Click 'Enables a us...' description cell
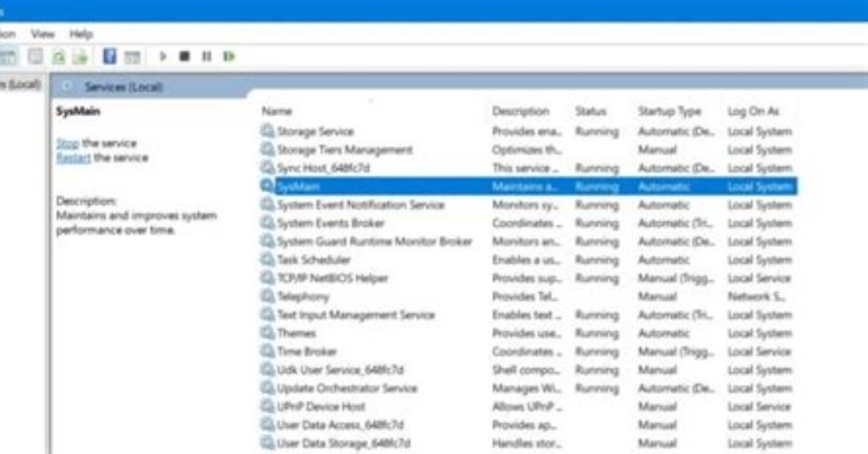Screen dimensions: 868x454 525,260
